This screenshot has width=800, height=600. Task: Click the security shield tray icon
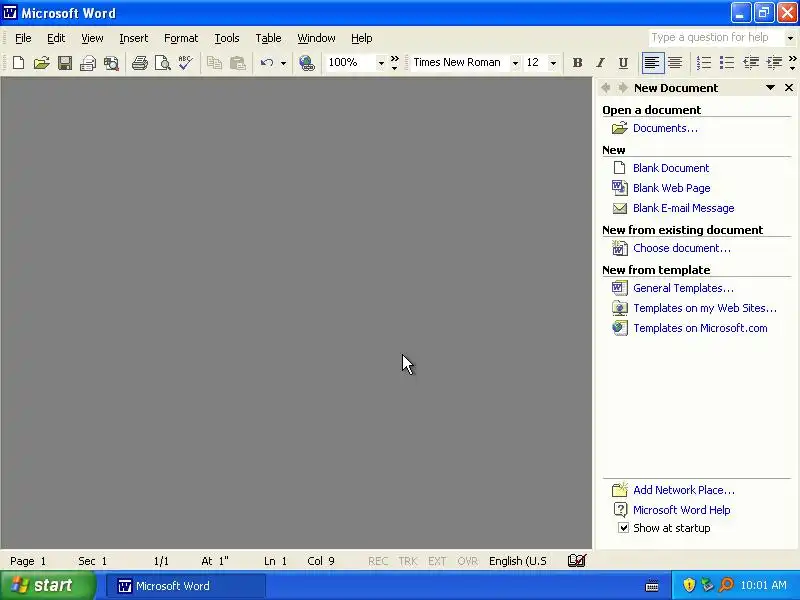[689, 585]
